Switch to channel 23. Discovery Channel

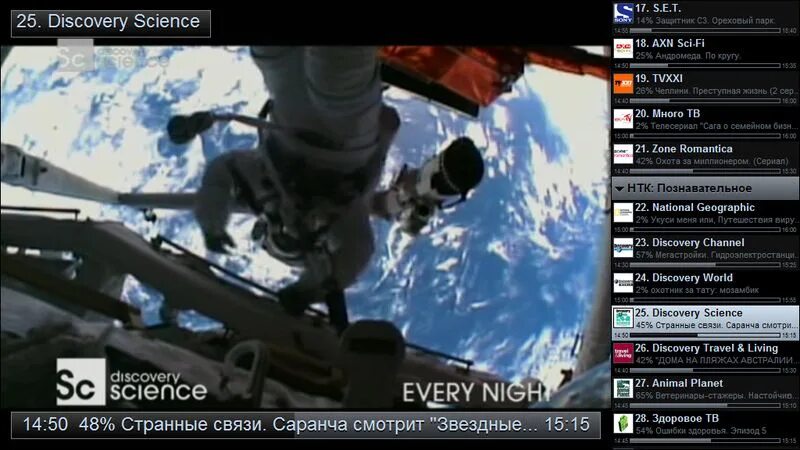click(706, 252)
